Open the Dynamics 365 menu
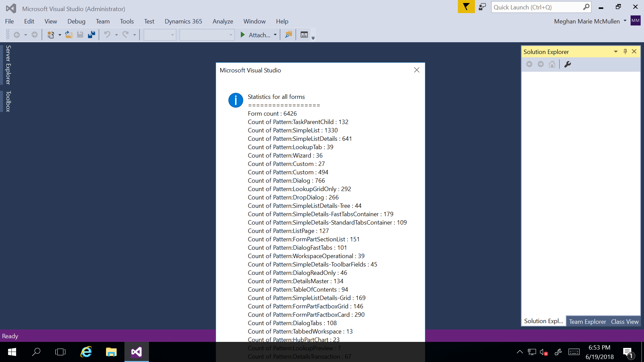Screen dimensions: 644x362 tap(183, 21)
